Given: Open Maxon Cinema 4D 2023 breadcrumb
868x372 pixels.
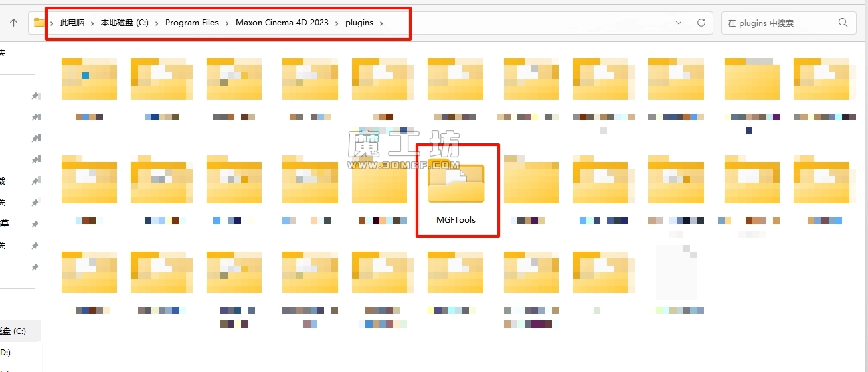Looking at the screenshot, I should coord(282,23).
